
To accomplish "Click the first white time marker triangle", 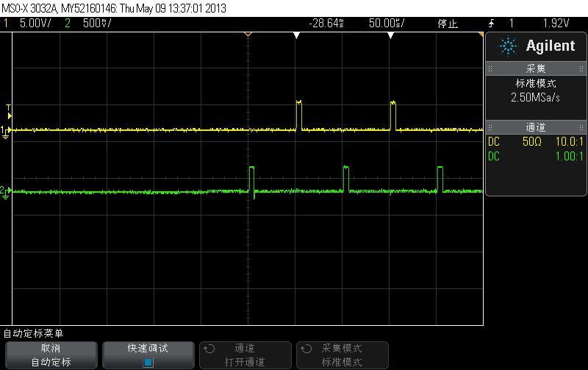I will 296,35.
